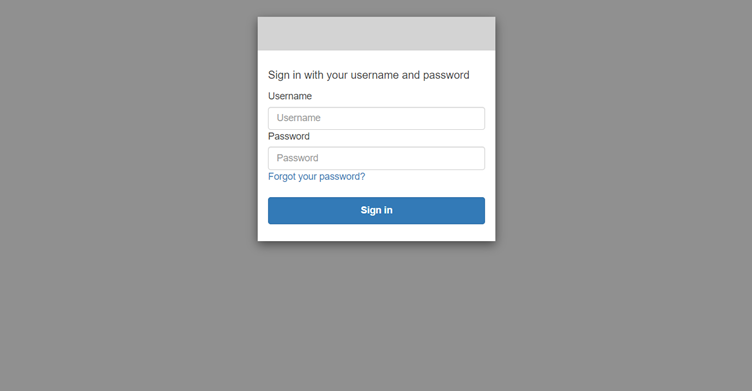The width and height of the screenshot is (752, 391).
Task: Click white space below the Sign in button
Action: click(376, 233)
